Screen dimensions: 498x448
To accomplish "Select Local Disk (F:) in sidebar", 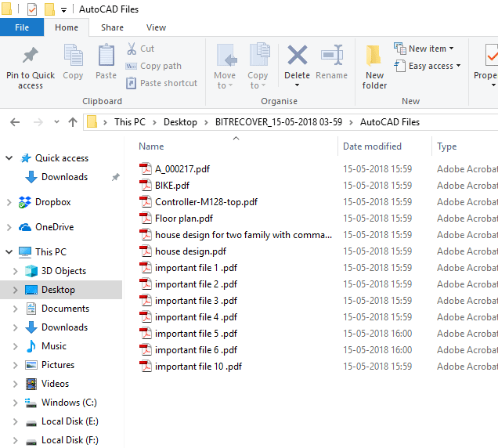I will (x=70, y=440).
